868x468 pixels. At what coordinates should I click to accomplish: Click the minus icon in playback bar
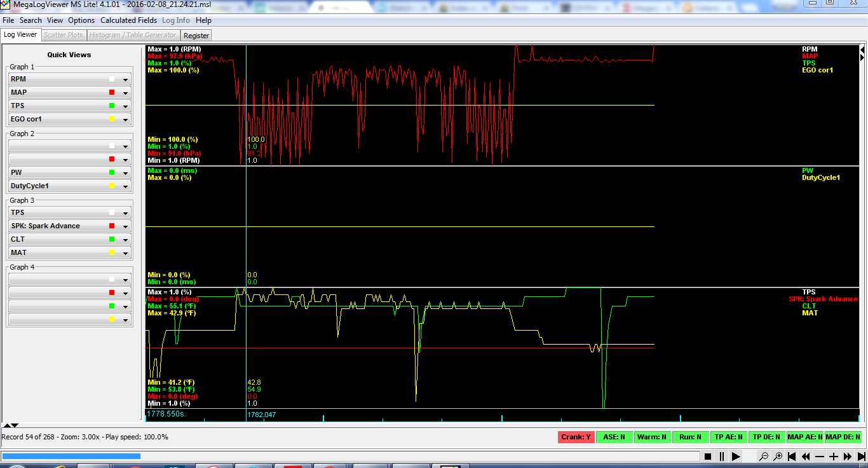pyautogui.click(x=820, y=457)
